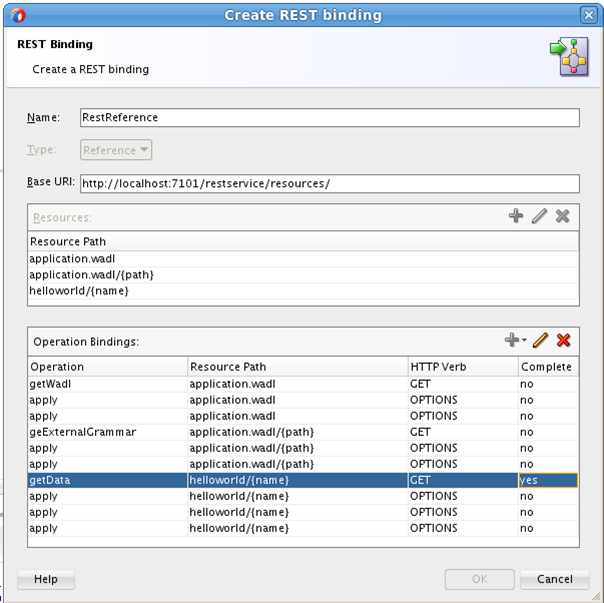Click application.wadl/{path} cell in geExternalGrammar row
This screenshot has height=603, width=604.
(x=298, y=432)
